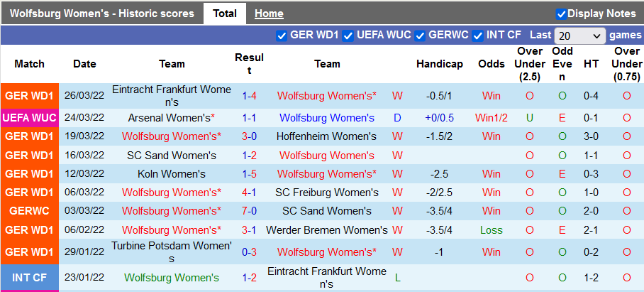Click SC Freiburg Women's team name
This screenshot has width=644, height=292.
click(327, 193)
